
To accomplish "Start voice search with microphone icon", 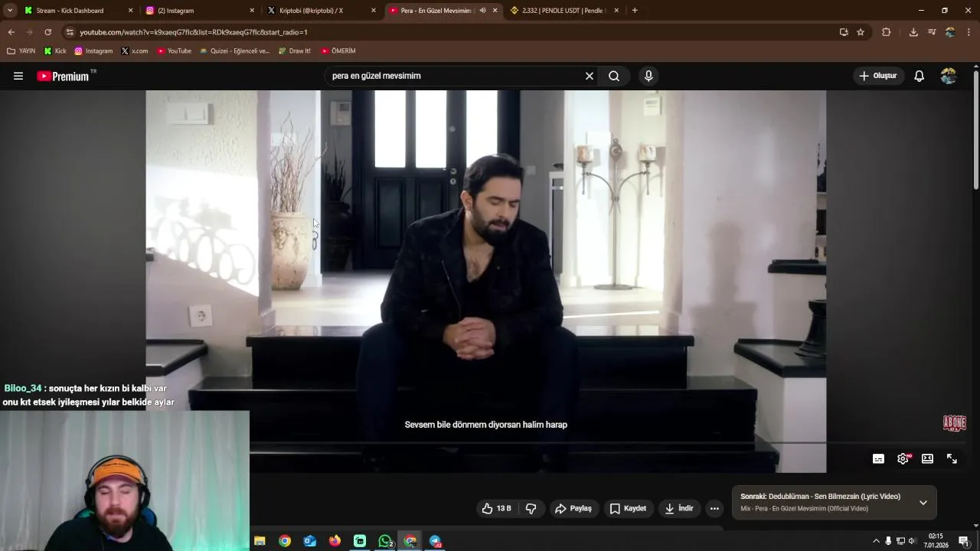I will 648,76.
